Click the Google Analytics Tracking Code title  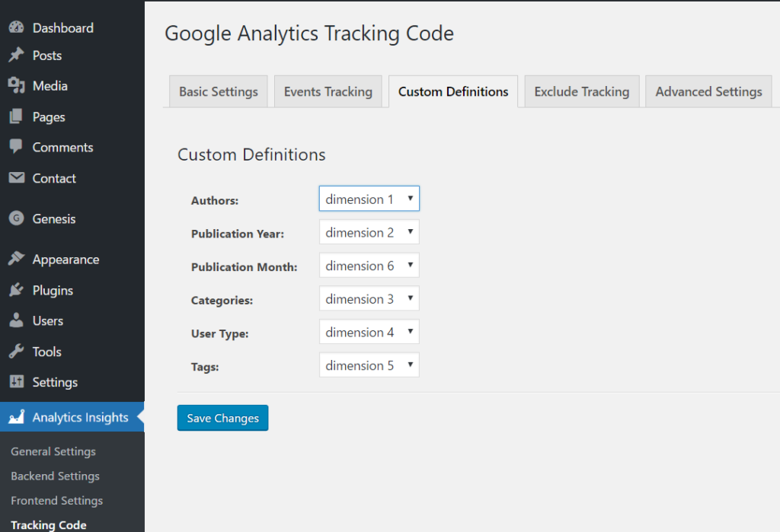coord(309,33)
